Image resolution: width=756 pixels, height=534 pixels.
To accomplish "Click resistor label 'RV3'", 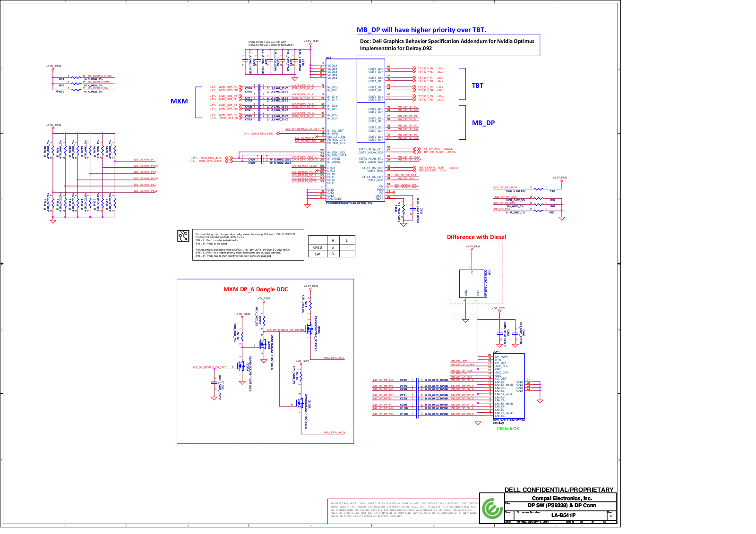I will click(61, 92).
